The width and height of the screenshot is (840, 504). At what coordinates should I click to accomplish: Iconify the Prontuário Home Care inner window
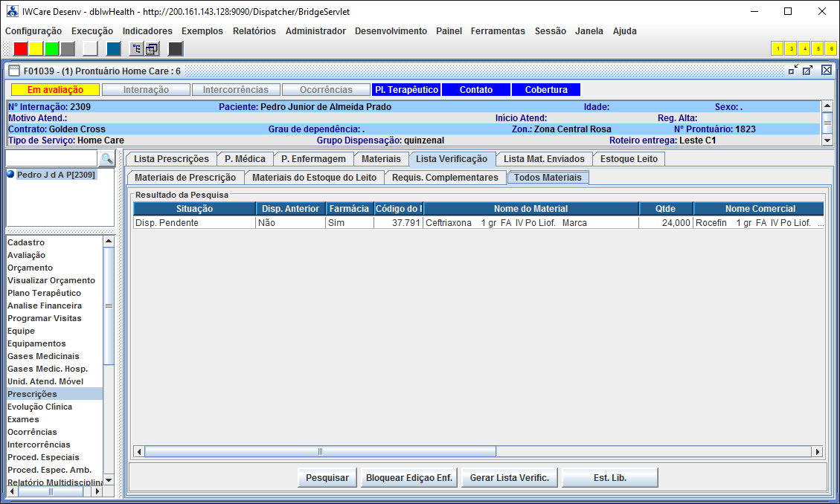793,70
